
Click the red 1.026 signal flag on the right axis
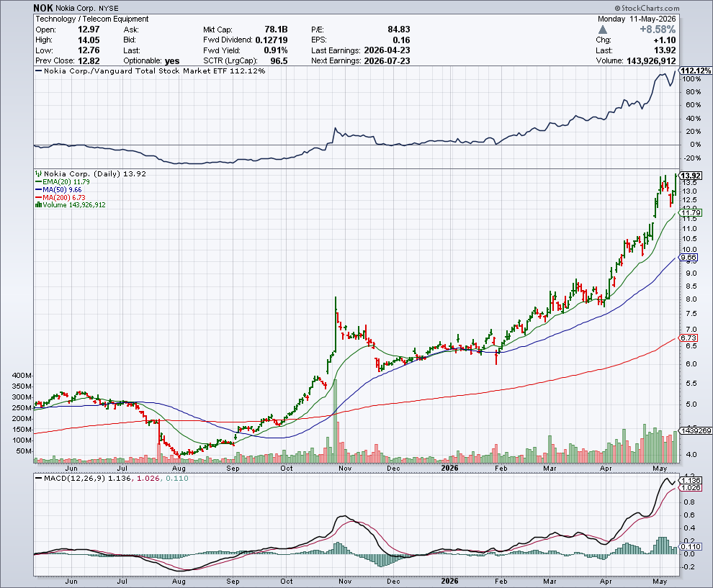coord(691,487)
